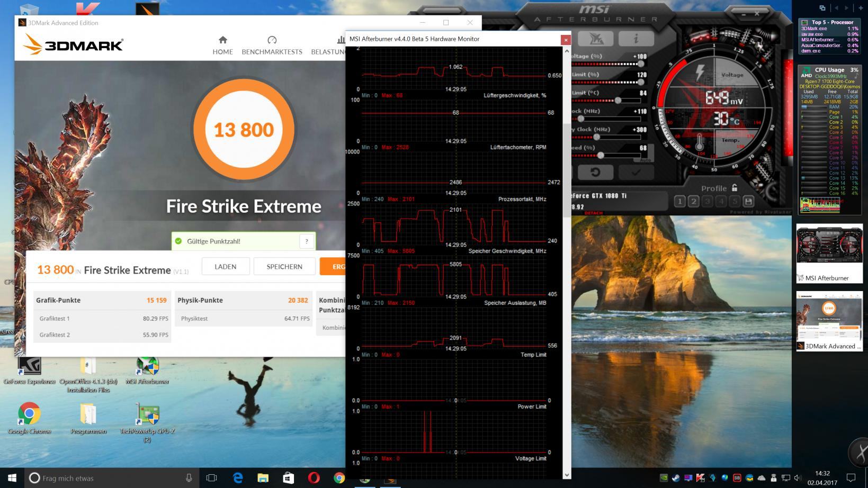868x488 pixels.
Task: Select Afterburner profile slot 1
Action: pyautogui.click(x=679, y=201)
